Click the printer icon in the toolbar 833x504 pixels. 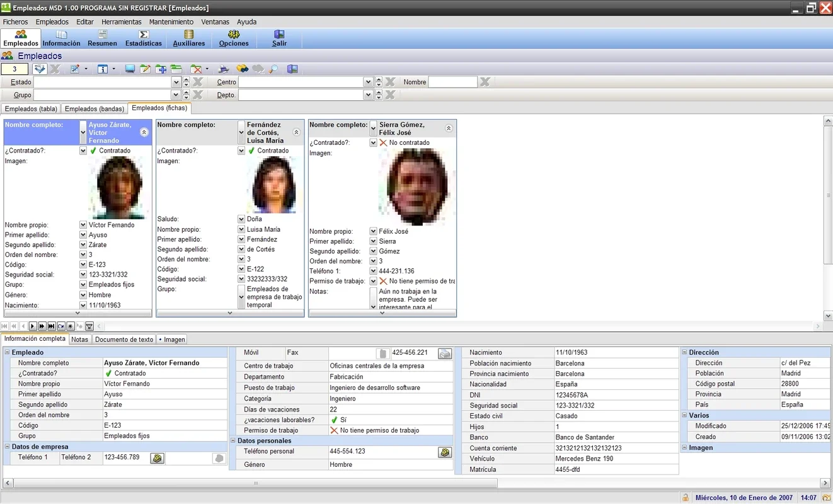pos(224,69)
